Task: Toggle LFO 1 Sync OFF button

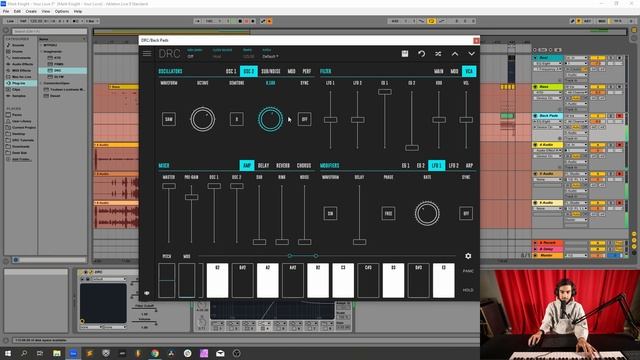Action: tap(466, 213)
